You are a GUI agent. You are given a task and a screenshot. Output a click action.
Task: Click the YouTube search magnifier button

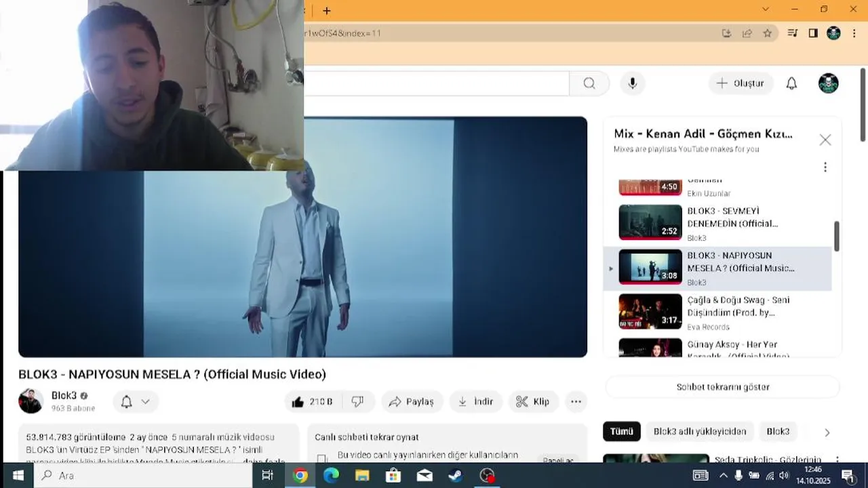(589, 83)
